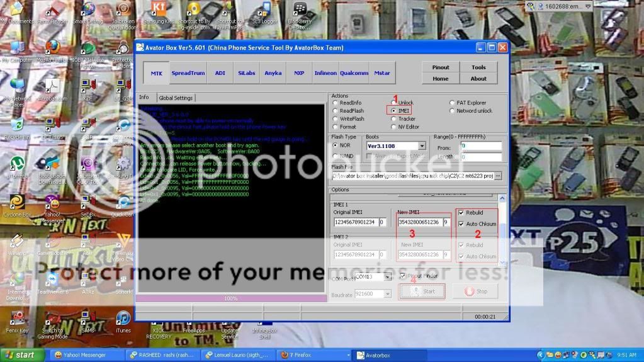This screenshot has width=644, height=362.
Task: Open the TeamViewer 6 desktop shortcut
Action: (53, 280)
